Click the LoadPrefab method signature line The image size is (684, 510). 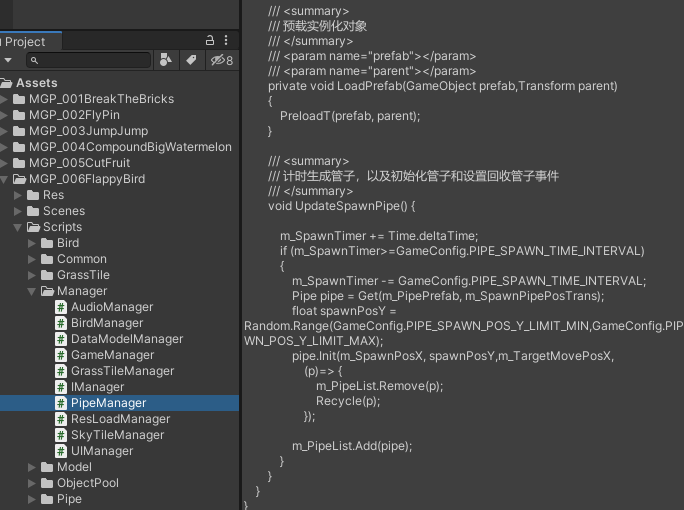pyautogui.click(x=443, y=86)
